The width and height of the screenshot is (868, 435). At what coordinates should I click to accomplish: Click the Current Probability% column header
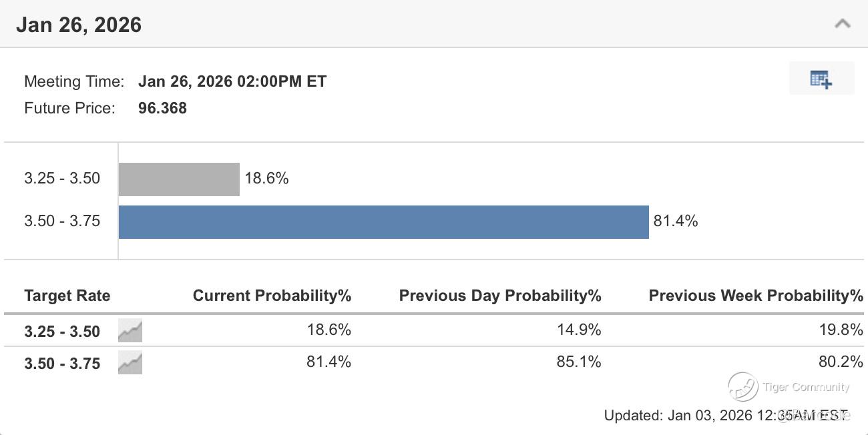272,296
